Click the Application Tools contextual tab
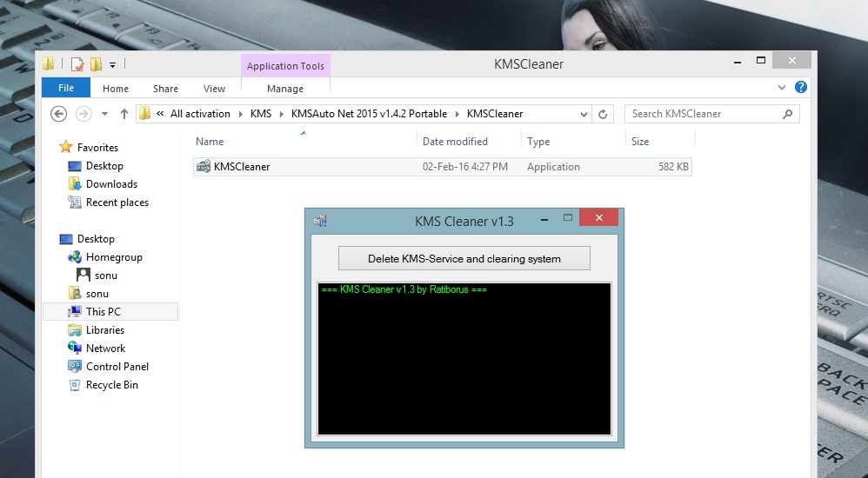 285,66
